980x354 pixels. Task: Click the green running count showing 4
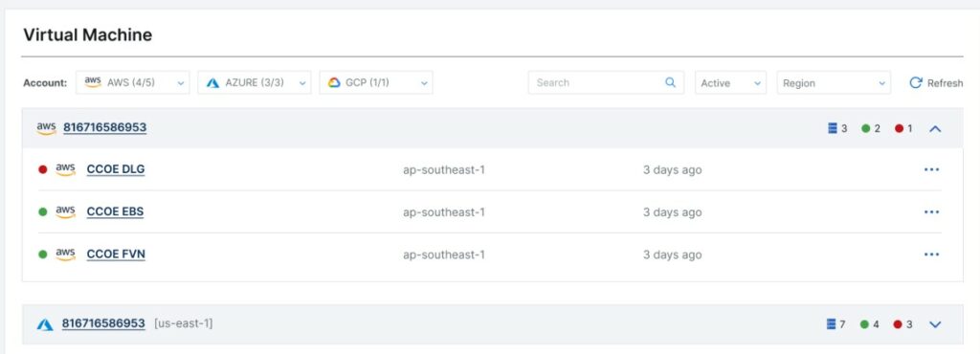point(870,324)
